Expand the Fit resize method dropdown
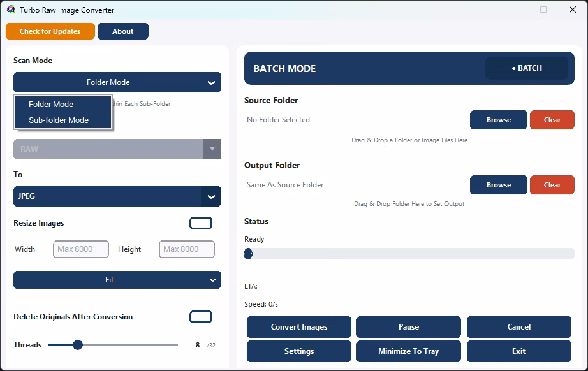The image size is (588, 371). pyautogui.click(x=117, y=280)
